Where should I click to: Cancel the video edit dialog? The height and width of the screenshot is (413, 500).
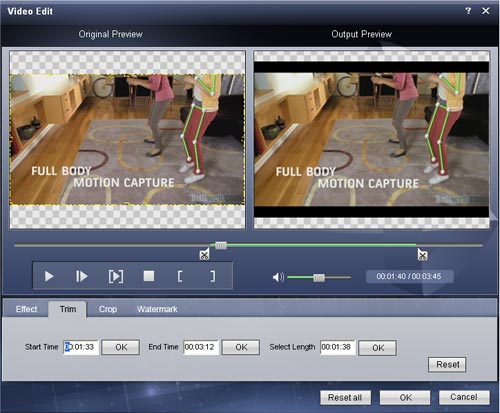[464, 397]
